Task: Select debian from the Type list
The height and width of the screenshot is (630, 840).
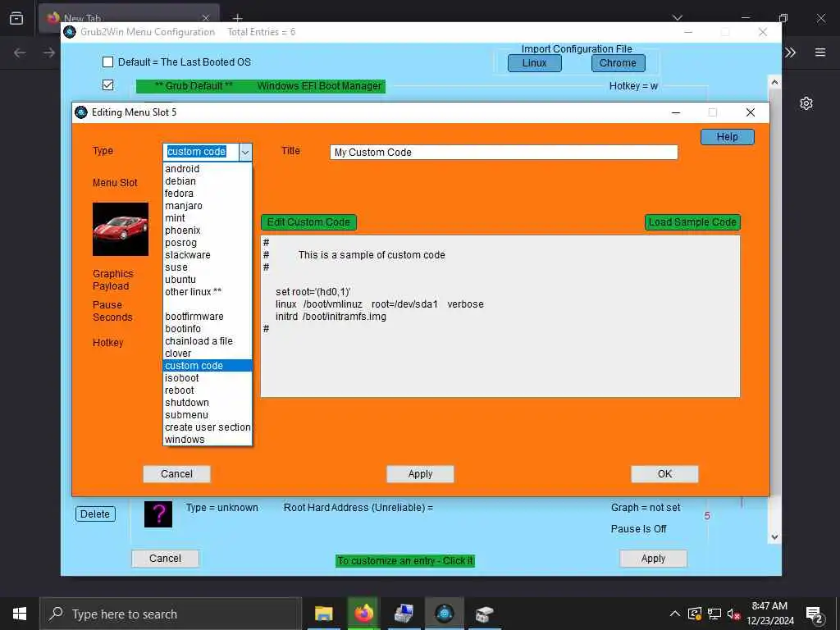Action: pyautogui.click(x=208, y=181)
